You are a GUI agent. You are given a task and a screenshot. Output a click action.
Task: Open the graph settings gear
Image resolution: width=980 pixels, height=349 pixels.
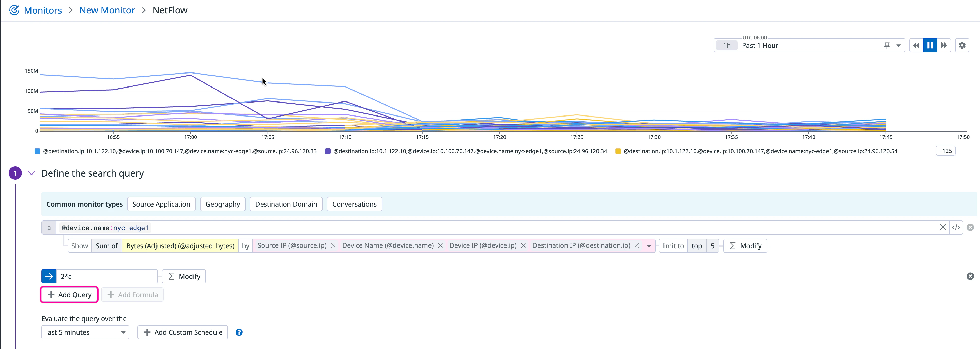[x=962, y=45]
